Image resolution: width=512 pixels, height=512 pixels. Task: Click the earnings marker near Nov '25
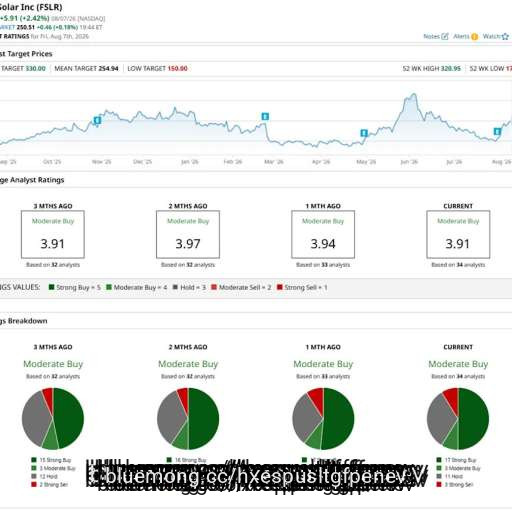(97, 120)
